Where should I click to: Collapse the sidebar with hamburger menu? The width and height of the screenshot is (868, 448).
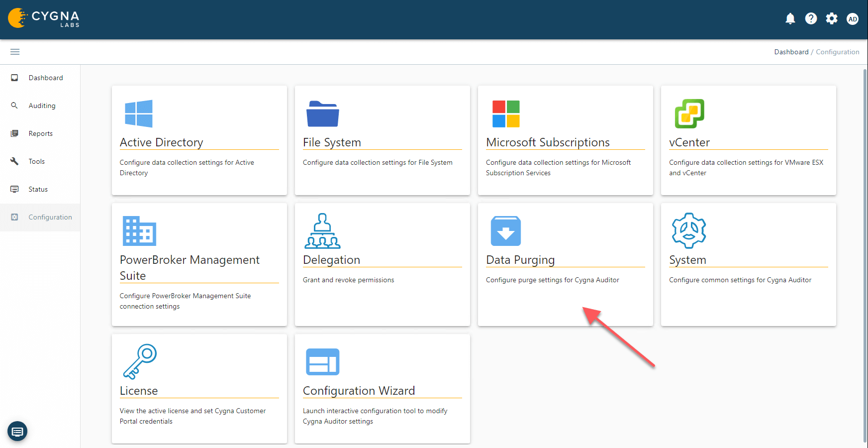tap(15, 52)
